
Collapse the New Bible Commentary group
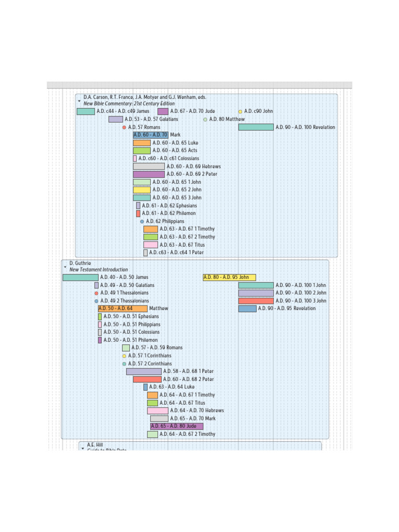(x=79, y=101)
